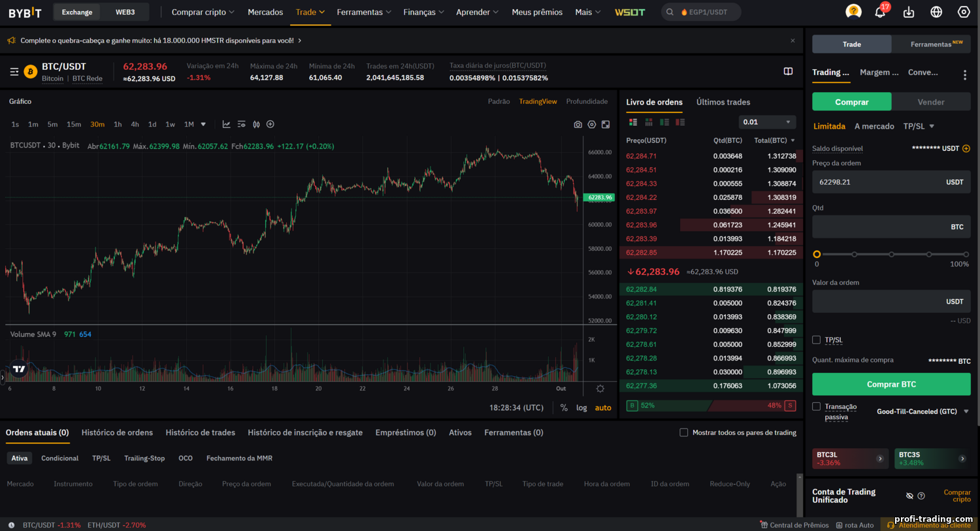The height and width of the screenshot is (531, 980).
Task: Open the layout guide icon beside the ticker stats
Action: click(788, 71)
